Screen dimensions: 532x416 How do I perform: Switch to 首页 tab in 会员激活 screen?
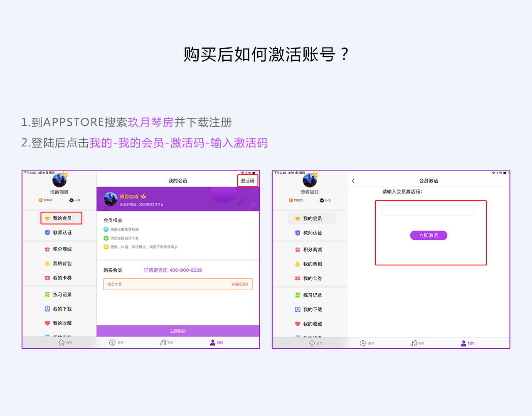point(315,343)
